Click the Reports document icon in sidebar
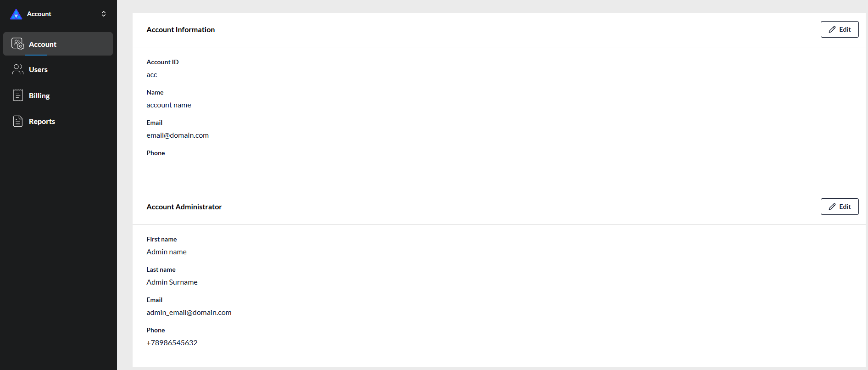This screenshot has width=868, height=370. click(x=18, y=121)
